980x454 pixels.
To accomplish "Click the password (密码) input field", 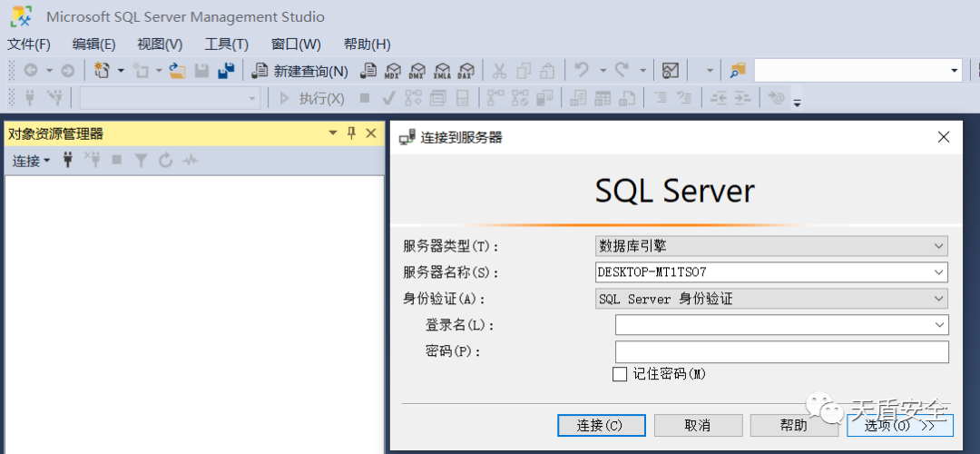I will click(781, 351).
